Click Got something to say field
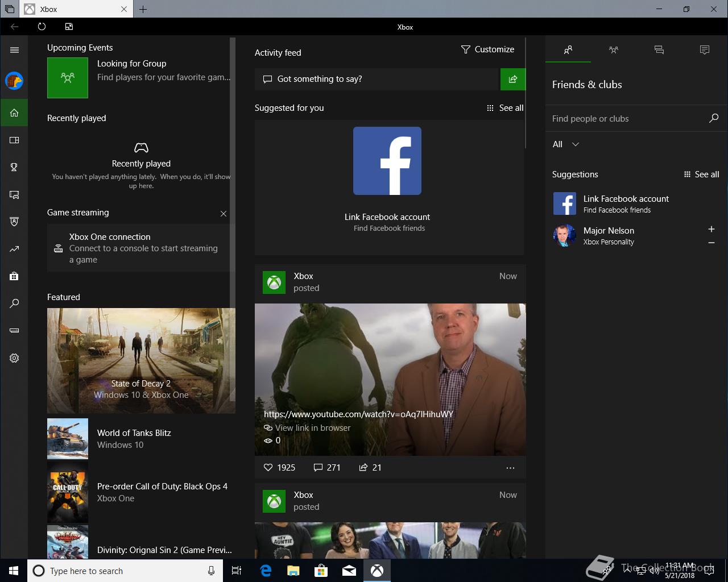Image resolution: width=728 pixels, height=582 pixels. [x=377, y=79]
